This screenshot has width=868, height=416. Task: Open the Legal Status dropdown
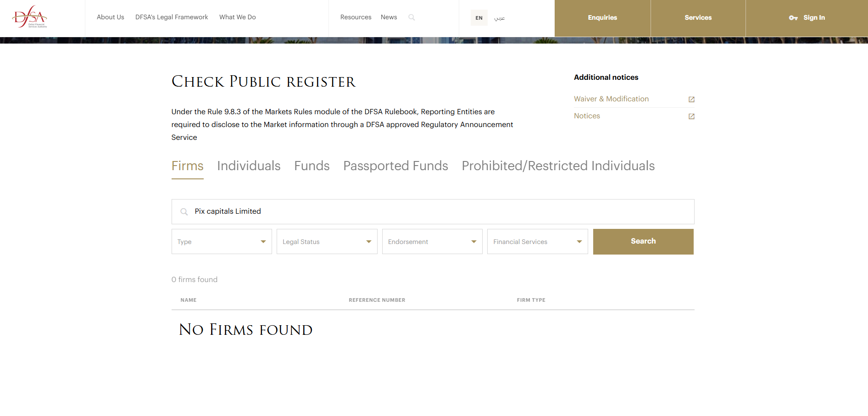(327, 242)
